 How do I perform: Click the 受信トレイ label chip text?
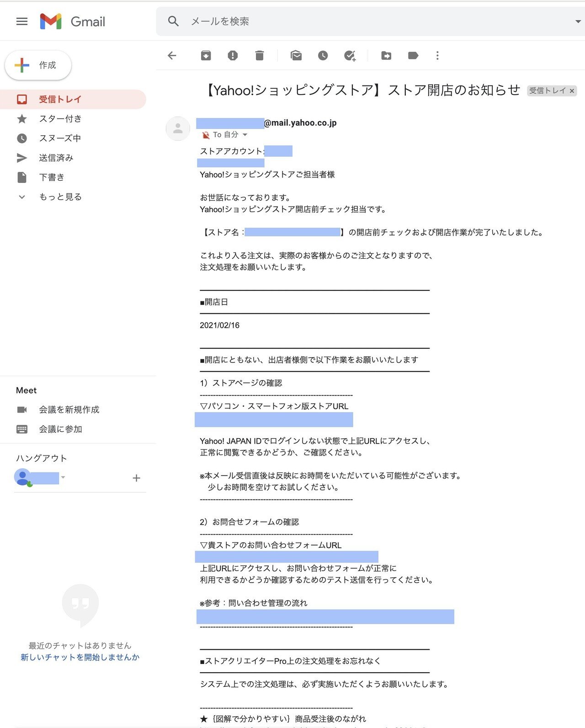(x=547, y=91)
